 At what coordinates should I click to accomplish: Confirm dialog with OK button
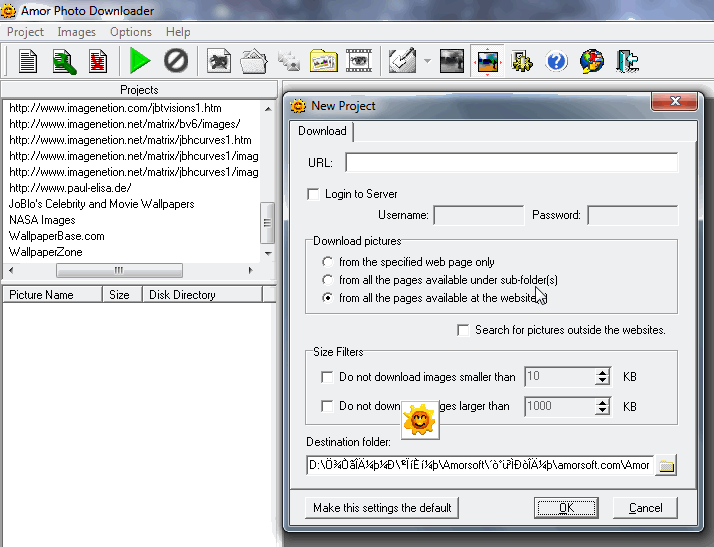tap(566, 508)
